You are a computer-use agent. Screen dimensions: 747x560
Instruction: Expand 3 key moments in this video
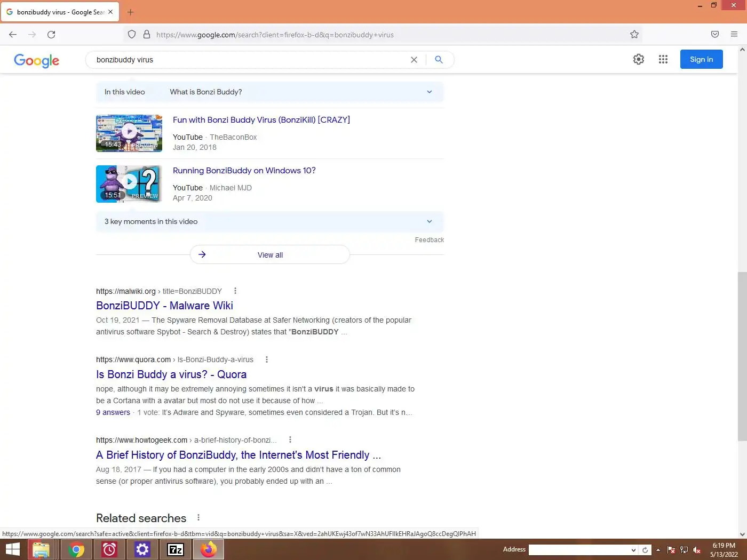(269, 221)
